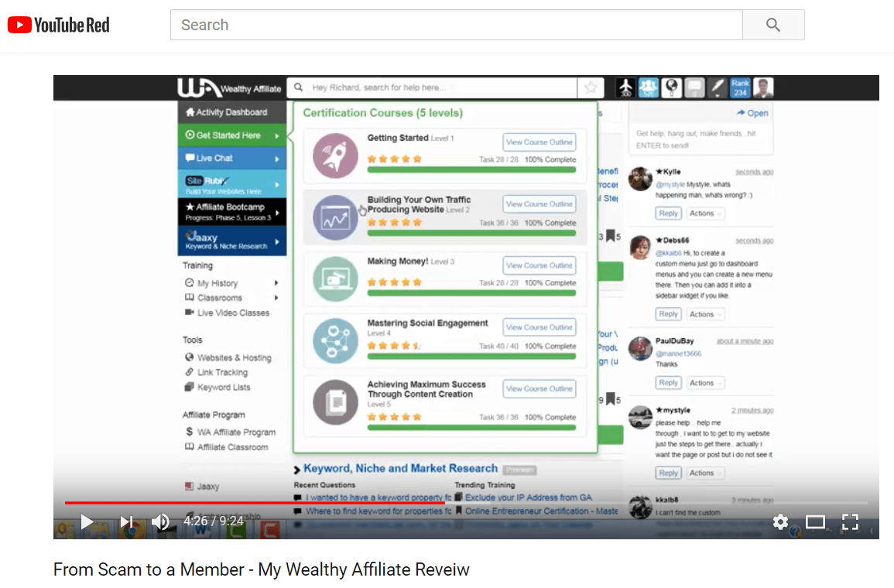View Course Outline for Making Money

click(539, 265)
